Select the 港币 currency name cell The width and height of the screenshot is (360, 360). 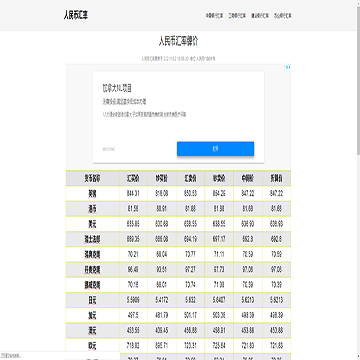92,209
